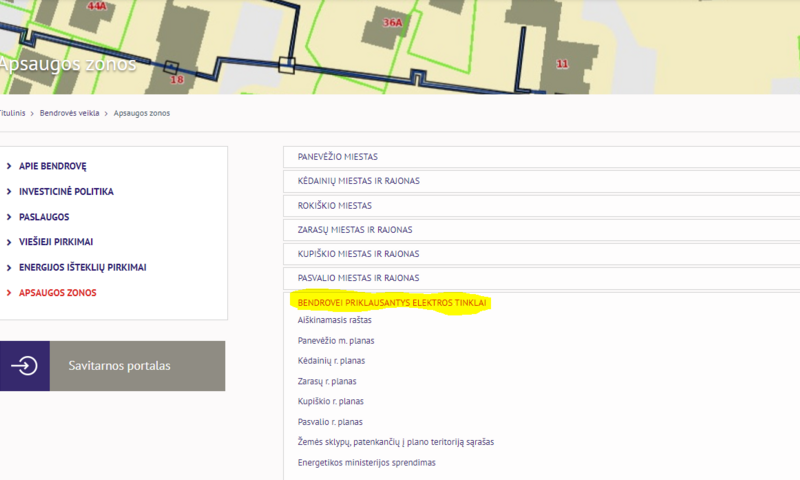800x480 pixels.
Task: Go to VIEŠIEJI PIRKIMAI section
Action: [56, 242]
